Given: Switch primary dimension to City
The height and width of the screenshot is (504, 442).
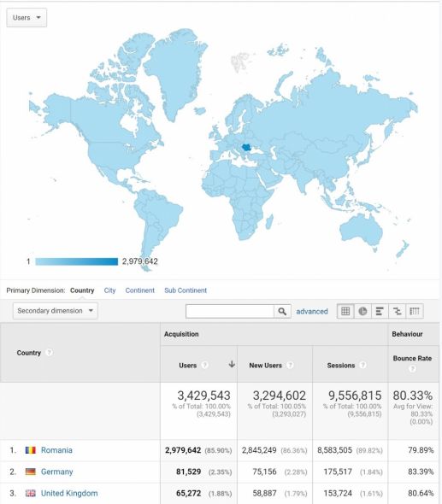Looking at the screenshot, I should [x=109, y=290].
